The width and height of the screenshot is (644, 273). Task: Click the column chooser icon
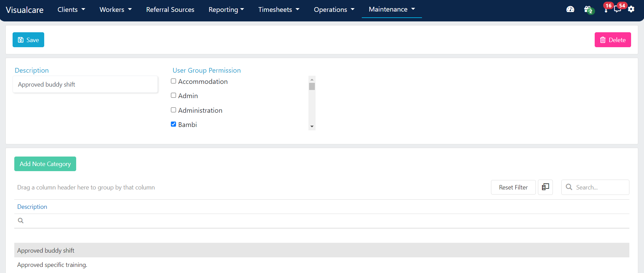pos(545,187)
